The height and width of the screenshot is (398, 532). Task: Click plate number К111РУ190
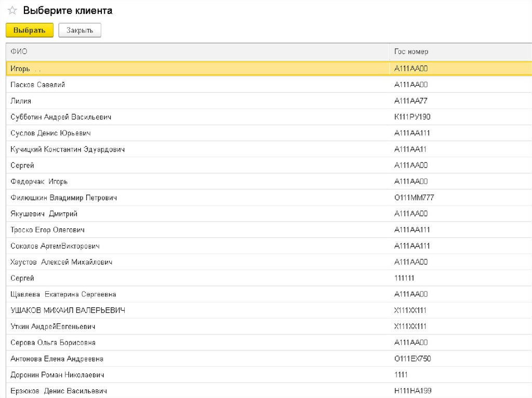tap(412, 117)
